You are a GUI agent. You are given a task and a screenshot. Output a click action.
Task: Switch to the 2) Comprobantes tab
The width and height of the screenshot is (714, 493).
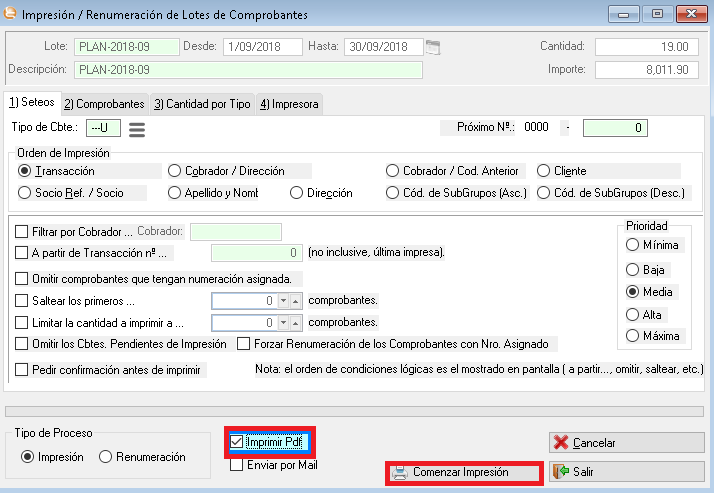point(104,104)
